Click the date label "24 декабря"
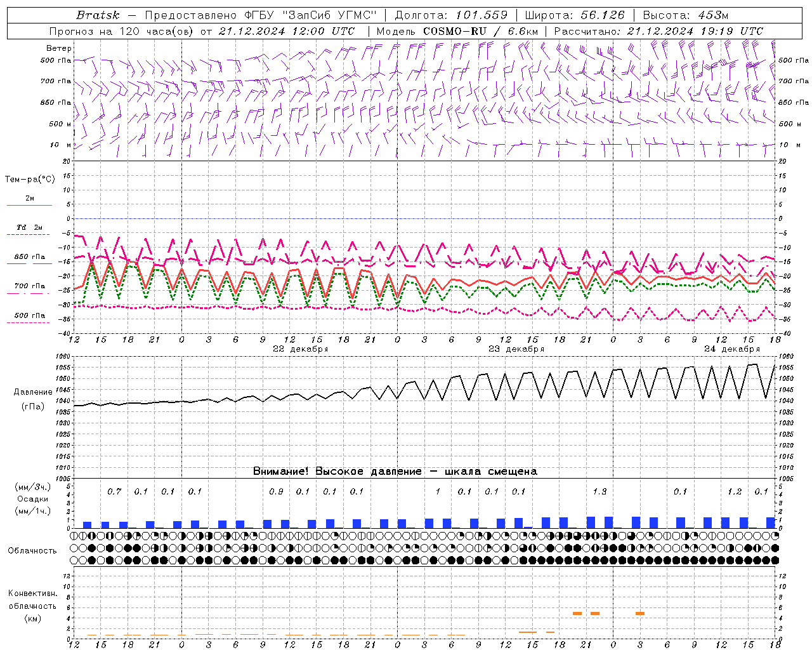Viewport: 812px width, 650px height. [x=731, y=349]
